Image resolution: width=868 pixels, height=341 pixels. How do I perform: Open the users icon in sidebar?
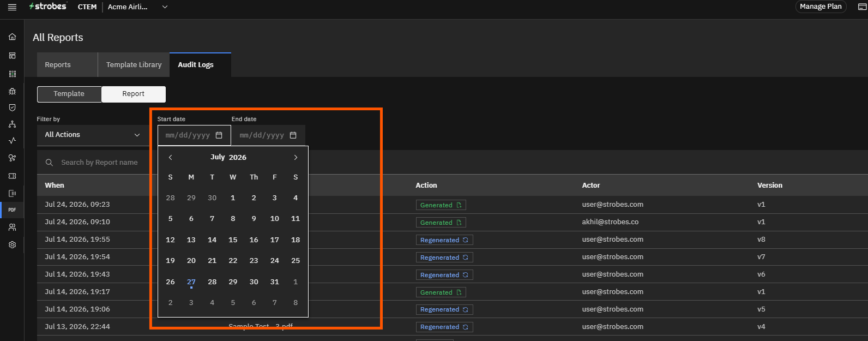12,228
